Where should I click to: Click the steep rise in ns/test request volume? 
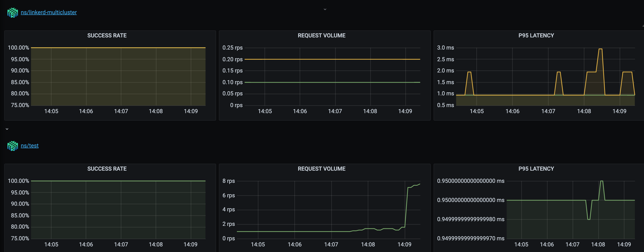(x=406, y=208)
